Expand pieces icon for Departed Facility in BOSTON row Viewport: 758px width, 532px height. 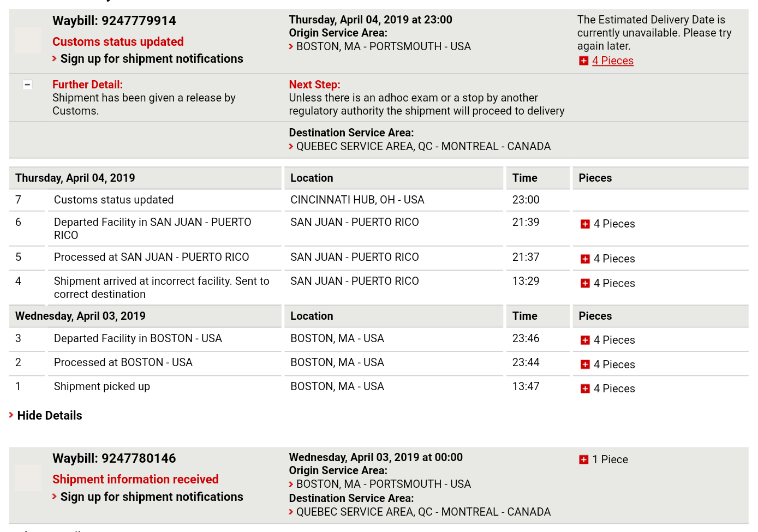pyautogui.click(x=585, y=340)
